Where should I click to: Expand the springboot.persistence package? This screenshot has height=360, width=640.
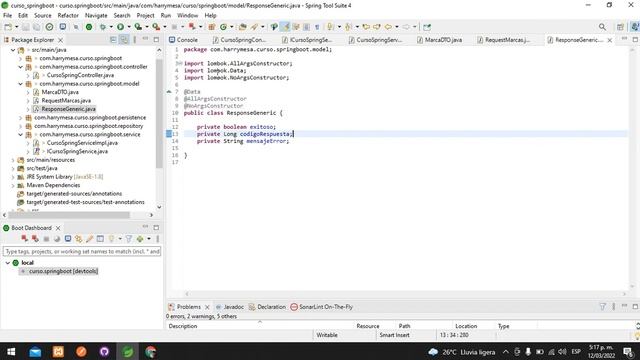[20, 118]
